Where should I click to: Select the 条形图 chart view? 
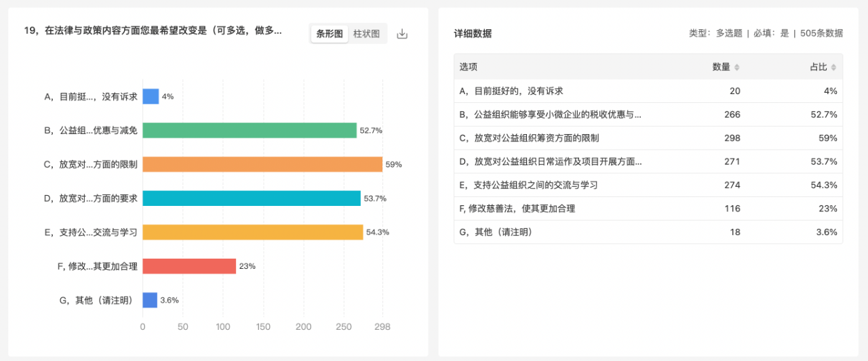point(330,34)
